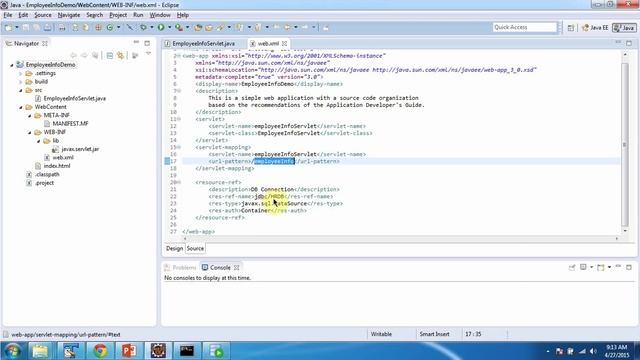Screen dimensions: 640x360
Task: Open the External Tools dropdown arrow
Action: coord(187,27)
